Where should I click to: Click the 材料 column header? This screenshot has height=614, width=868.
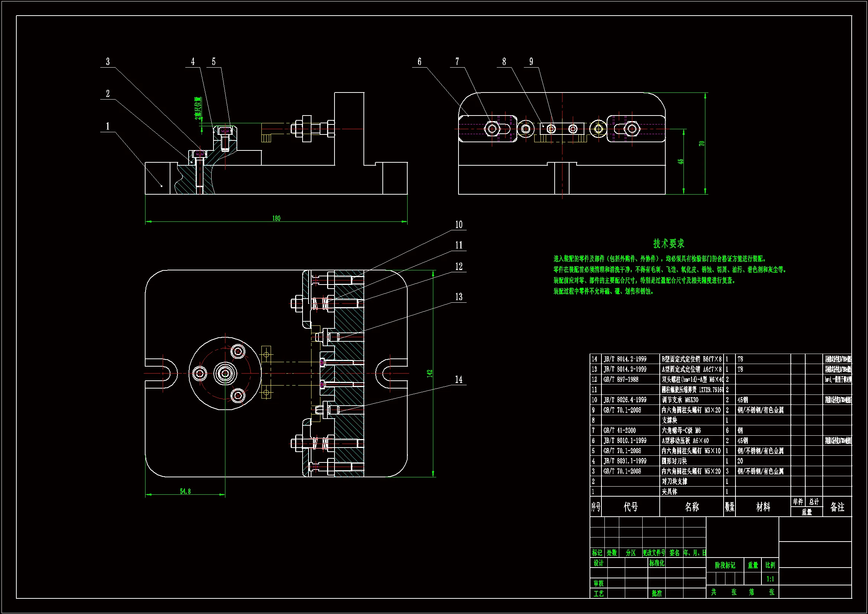click(763, 507)
